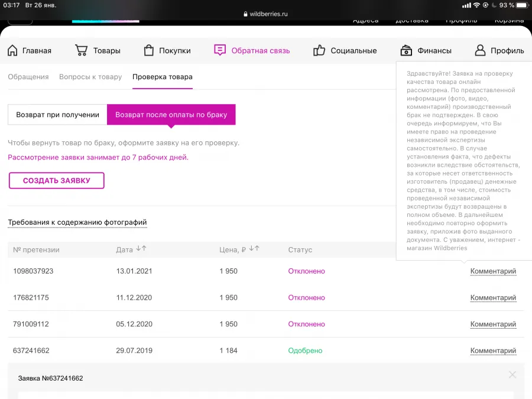The image size is (532, 399).
Task: Open the Главная home icon
Action: 12,50
